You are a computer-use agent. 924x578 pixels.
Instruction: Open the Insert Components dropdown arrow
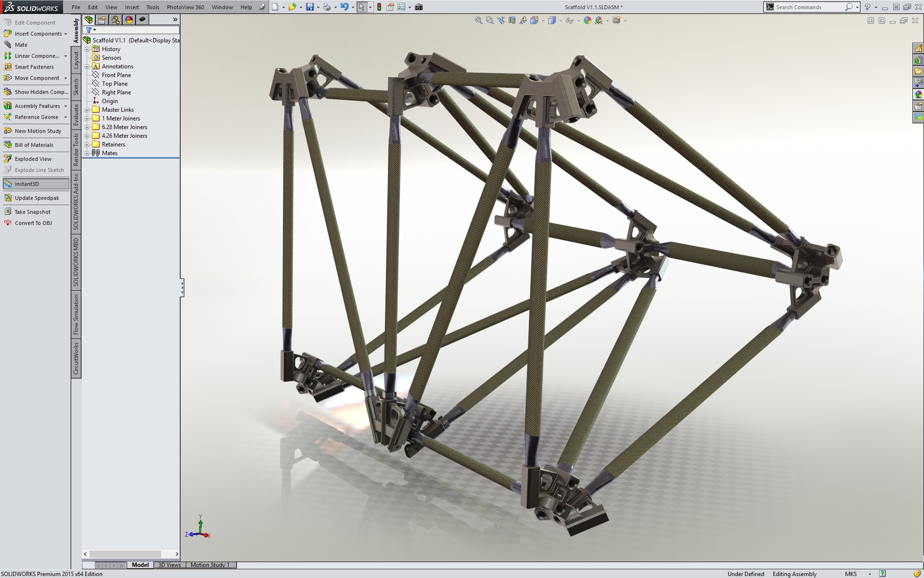click(65, 34)
